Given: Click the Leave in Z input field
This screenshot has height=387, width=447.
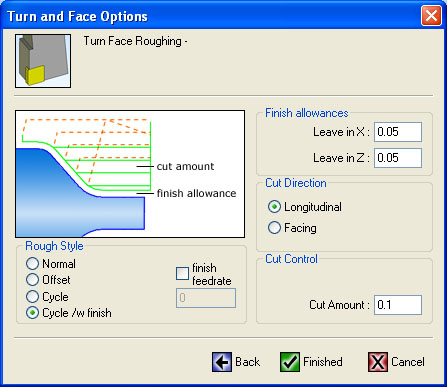Looking at the screenshot, I should [x=398, y=158].
